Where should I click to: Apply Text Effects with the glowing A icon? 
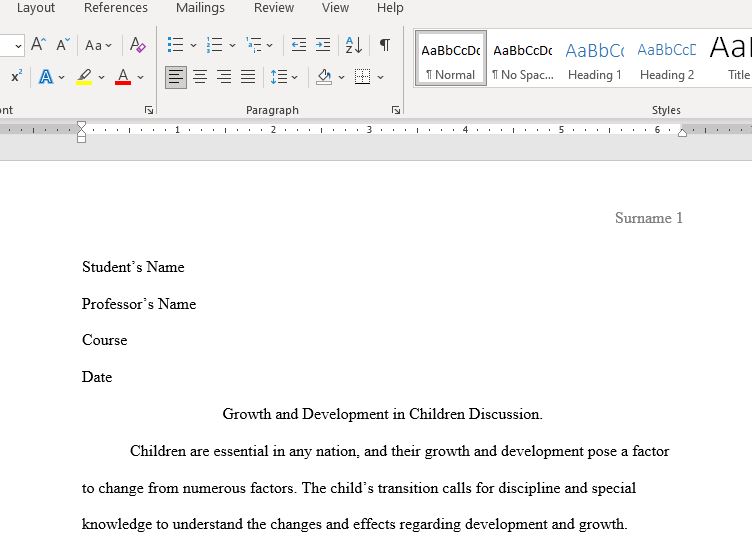coord(46,77)
